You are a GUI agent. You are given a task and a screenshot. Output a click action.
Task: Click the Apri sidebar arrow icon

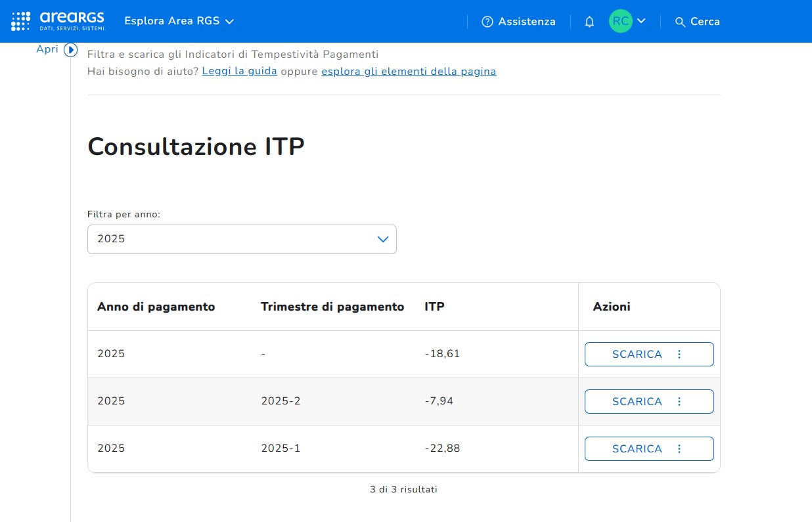70,50
